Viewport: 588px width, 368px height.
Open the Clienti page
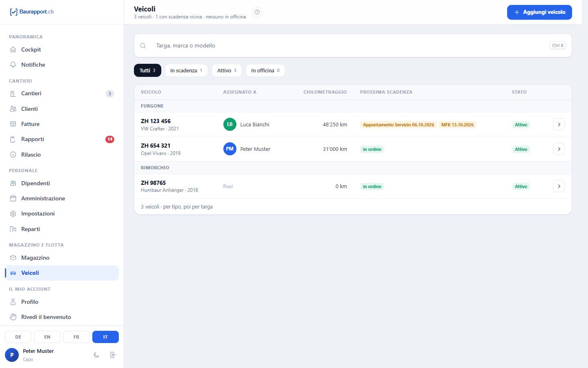62,109
